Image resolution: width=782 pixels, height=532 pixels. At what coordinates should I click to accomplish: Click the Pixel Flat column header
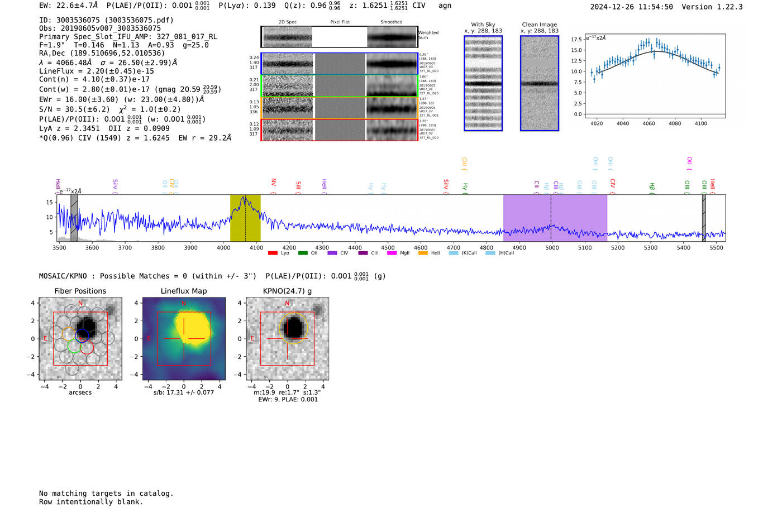340,22
